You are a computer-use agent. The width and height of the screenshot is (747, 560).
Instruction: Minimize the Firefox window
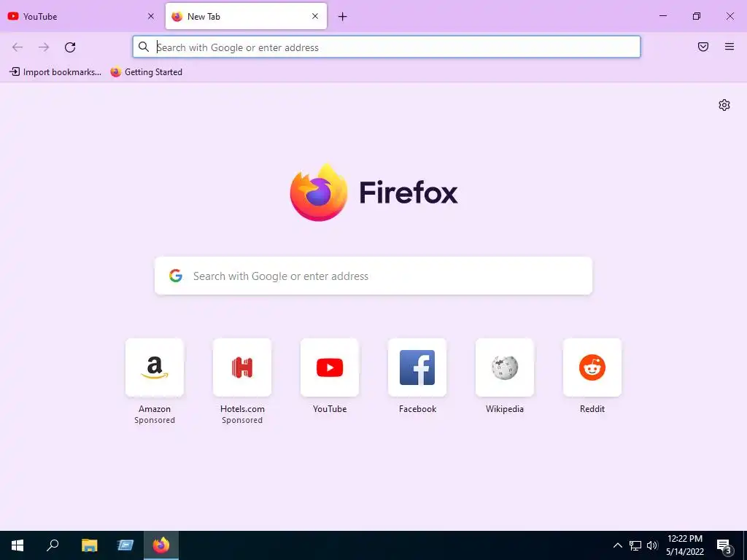pyautogui.click(x=662, y=16)
